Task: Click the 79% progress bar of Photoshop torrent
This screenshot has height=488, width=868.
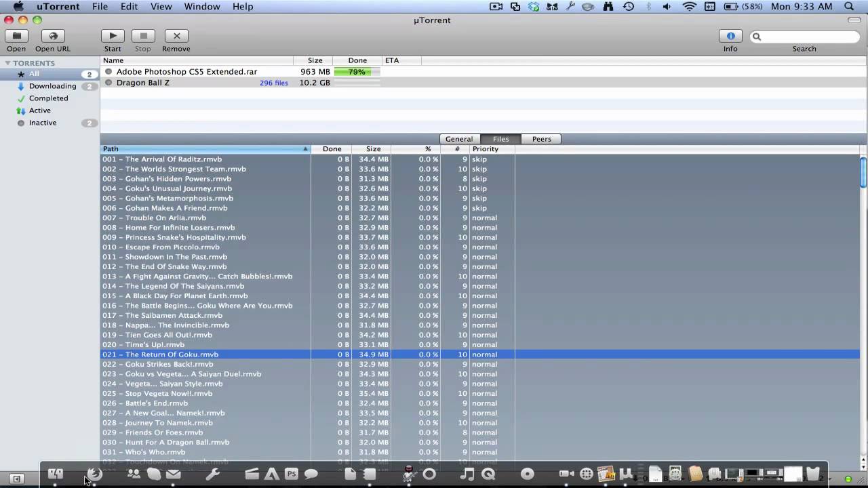Action: [357, 71]
